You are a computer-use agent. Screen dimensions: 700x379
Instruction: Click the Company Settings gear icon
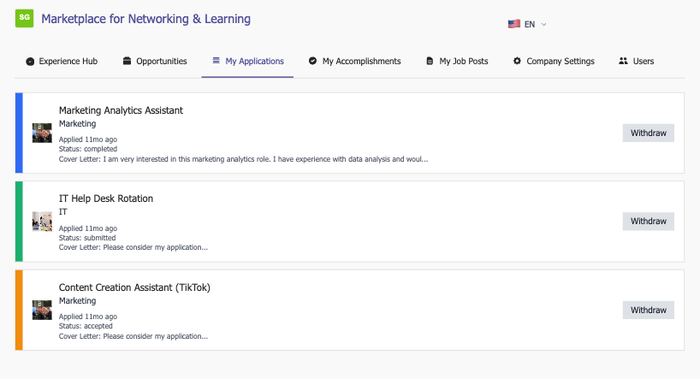517,61
